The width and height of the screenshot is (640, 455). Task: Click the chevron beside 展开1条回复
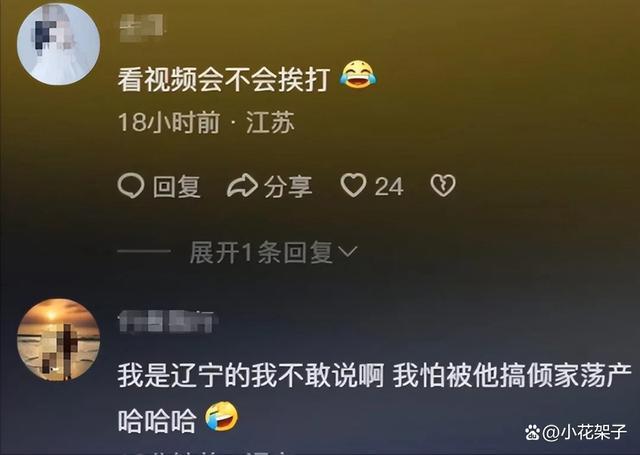point(348,252)
